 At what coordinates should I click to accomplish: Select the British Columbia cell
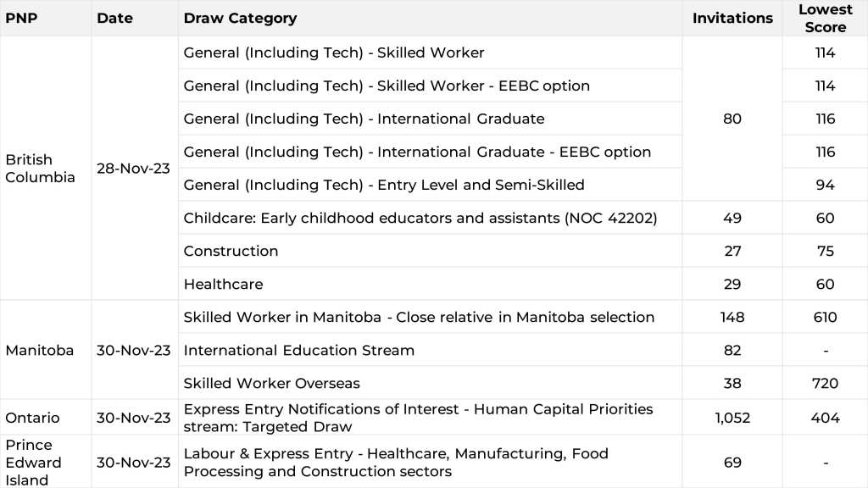(x=40, y=168)
